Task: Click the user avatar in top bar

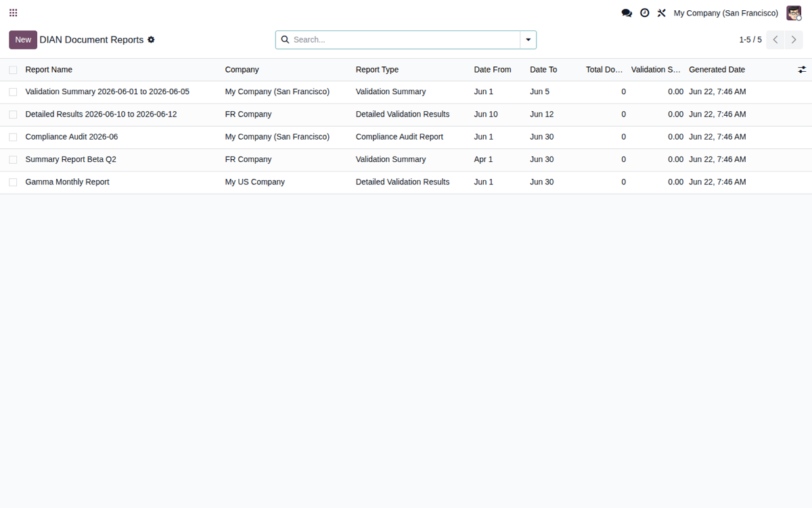Action: click(794, 13)
